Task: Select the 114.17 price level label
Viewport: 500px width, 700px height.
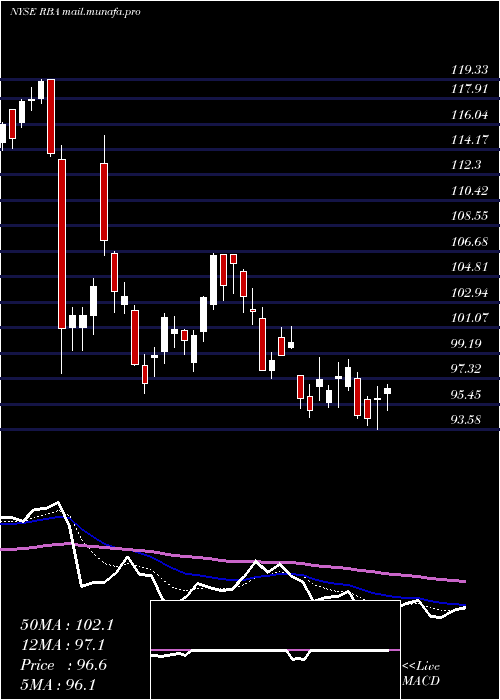Action: click(x=469, y=140)
